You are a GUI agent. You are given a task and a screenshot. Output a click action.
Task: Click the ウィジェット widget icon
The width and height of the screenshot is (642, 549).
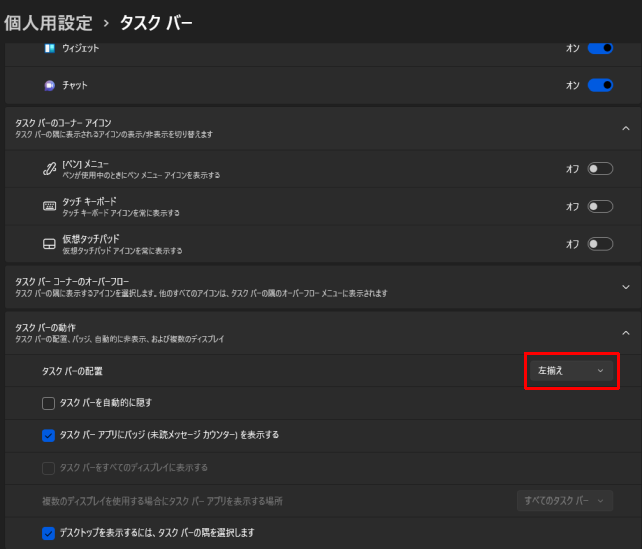click(50, 48)
